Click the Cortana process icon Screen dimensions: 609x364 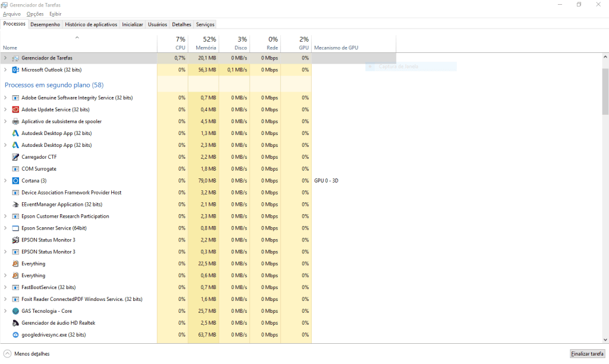click(x=15, y=181)
